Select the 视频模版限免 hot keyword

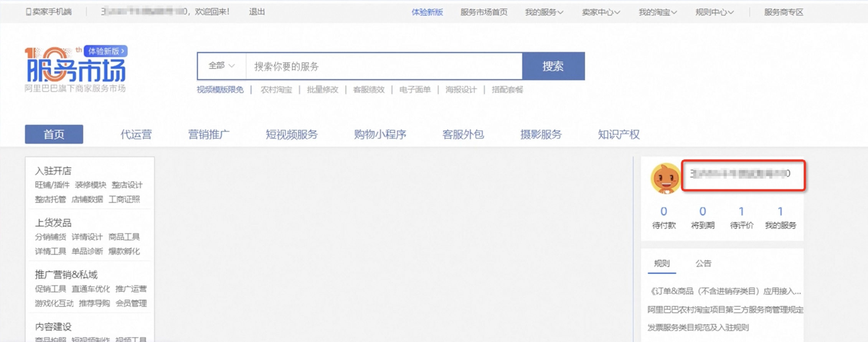point(220,90)
